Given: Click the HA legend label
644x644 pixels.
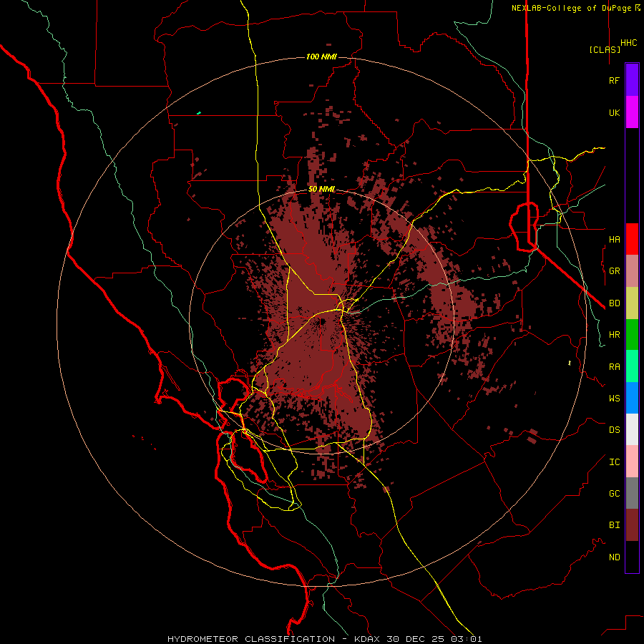Looking at the screenshot, I should coord(614,239).
